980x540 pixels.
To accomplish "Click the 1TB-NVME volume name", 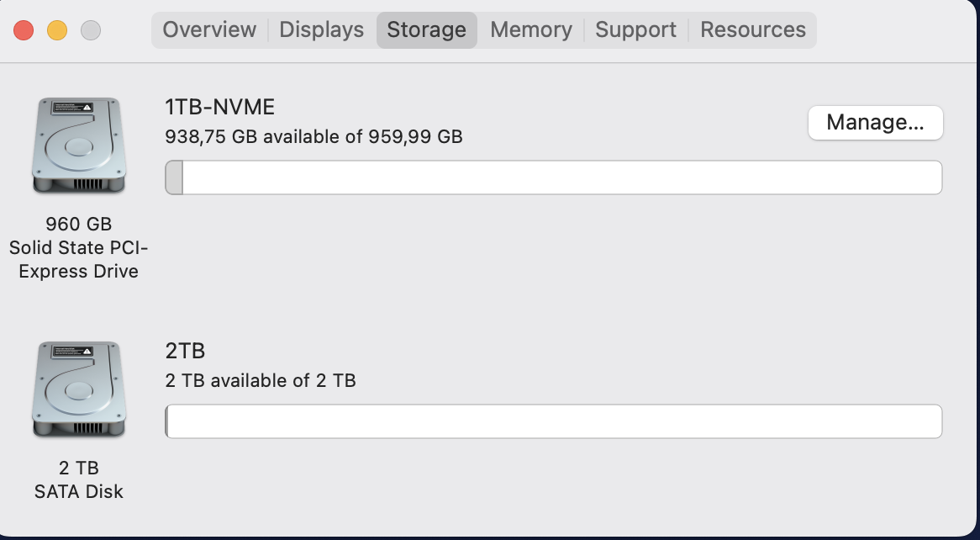I will (x=220, y=107).
